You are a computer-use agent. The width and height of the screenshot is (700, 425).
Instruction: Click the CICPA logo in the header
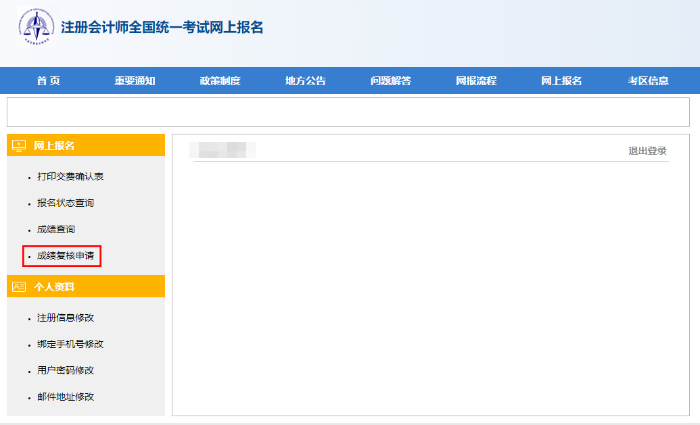point(37,29)
